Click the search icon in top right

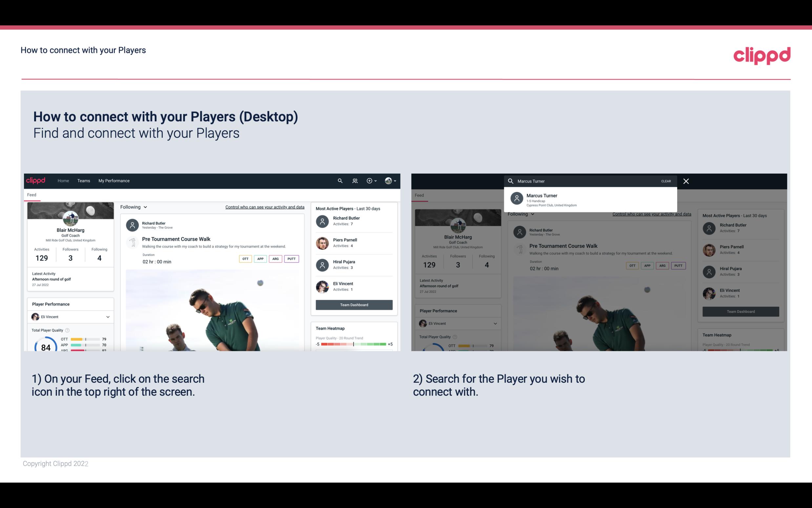(339, 180)
